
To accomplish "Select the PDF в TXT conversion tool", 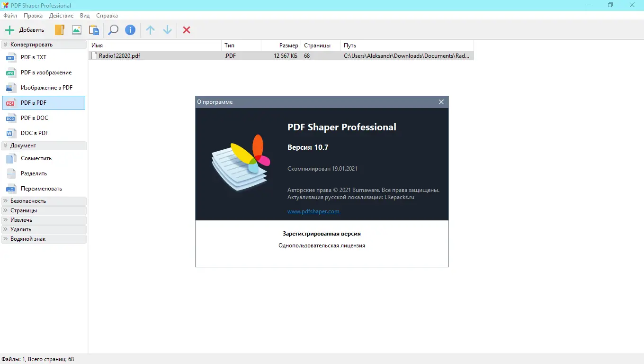I will pyautogui.click(x=44, y=57).
